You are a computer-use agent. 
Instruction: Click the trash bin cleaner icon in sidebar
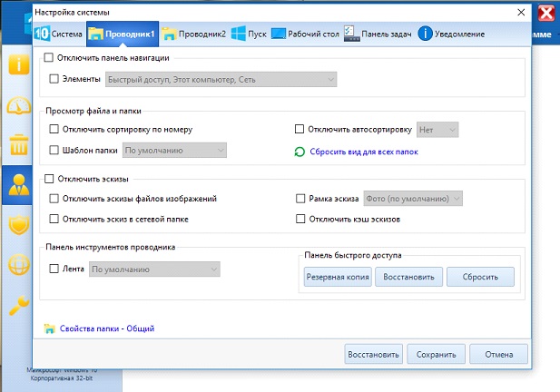click(x=19, y=144)
